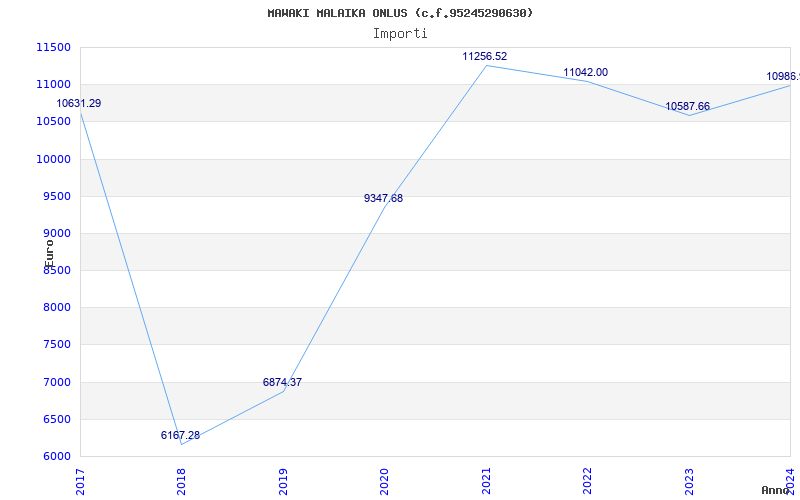
Task: Click the 2020 x-axis year label
Action: pyautogui.click(x=384, y=481)
